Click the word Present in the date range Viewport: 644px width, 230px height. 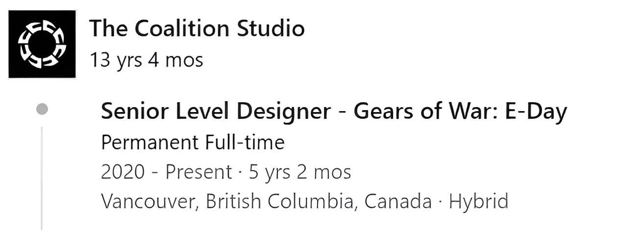(x=198, y=172)
